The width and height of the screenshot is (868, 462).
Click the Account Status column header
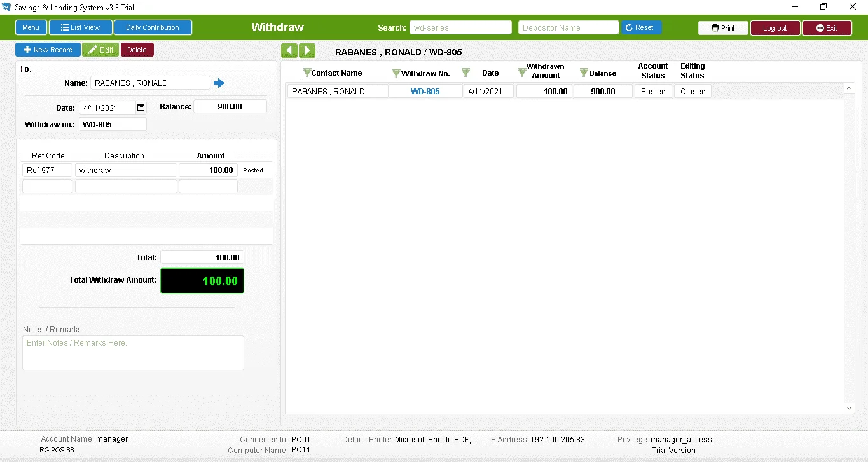point(653,71)
